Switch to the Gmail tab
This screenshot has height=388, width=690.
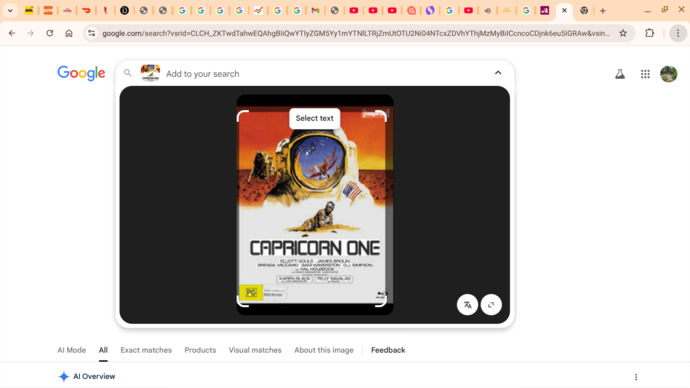coord(315,11)
